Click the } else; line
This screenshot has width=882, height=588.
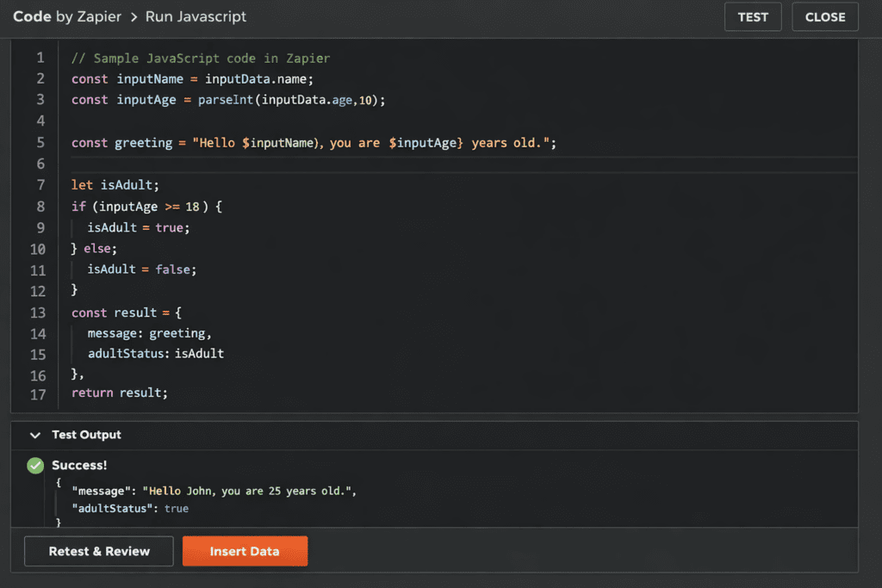pyautogui.click(x=94, y=249)
